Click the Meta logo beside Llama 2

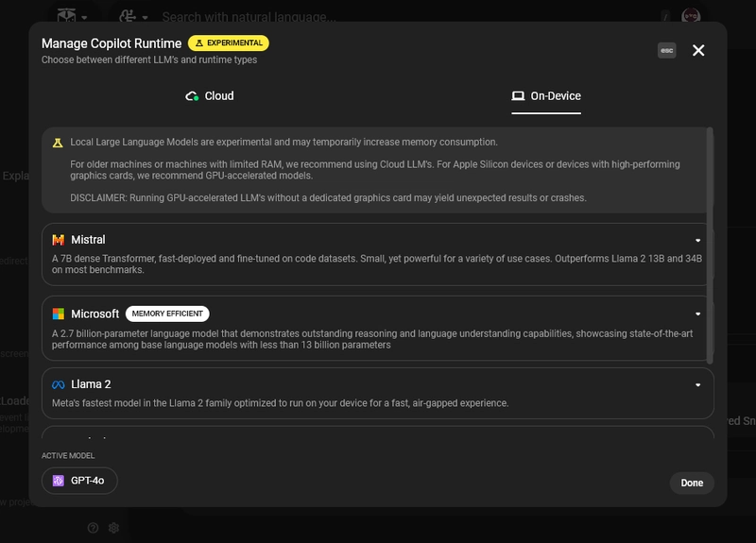click(59, 384)
